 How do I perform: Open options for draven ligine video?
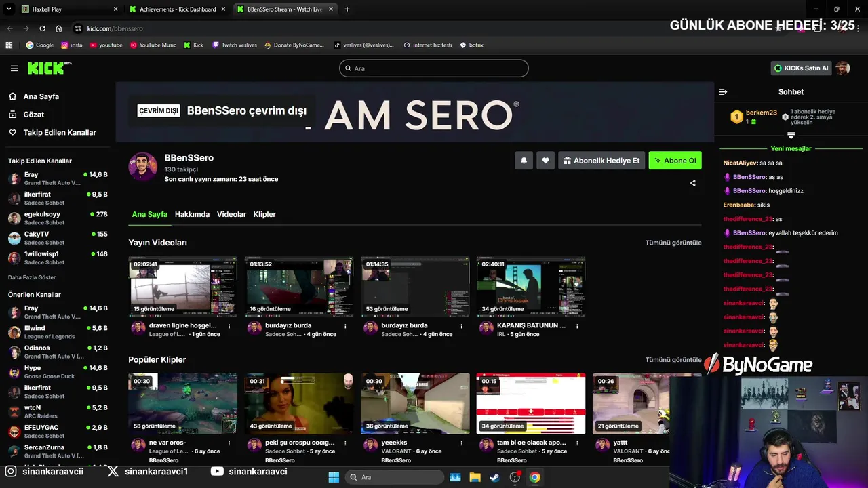pyautogui.click(x=229, y=326)
